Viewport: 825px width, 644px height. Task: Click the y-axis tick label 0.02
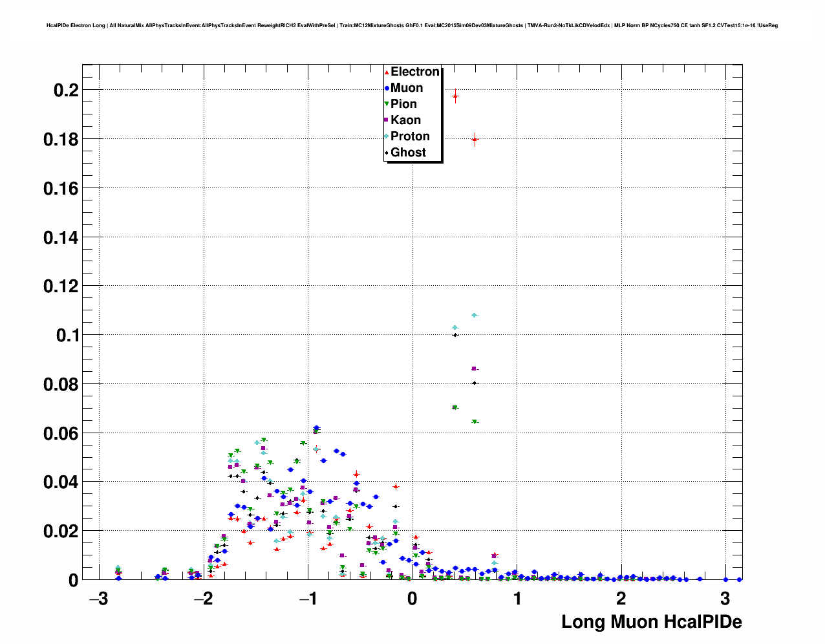[x=61, y=531]
